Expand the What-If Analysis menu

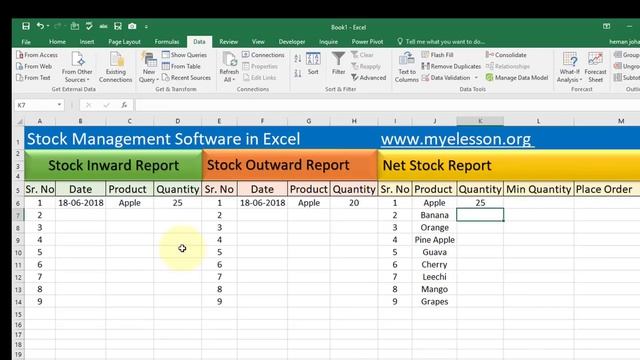tap(569, 67)
